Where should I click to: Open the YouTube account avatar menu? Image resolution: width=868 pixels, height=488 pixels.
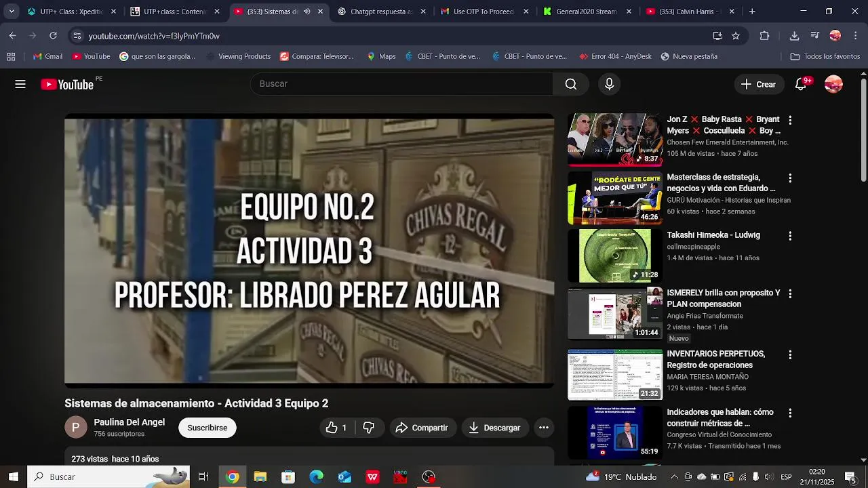click(x=833, y=84)
